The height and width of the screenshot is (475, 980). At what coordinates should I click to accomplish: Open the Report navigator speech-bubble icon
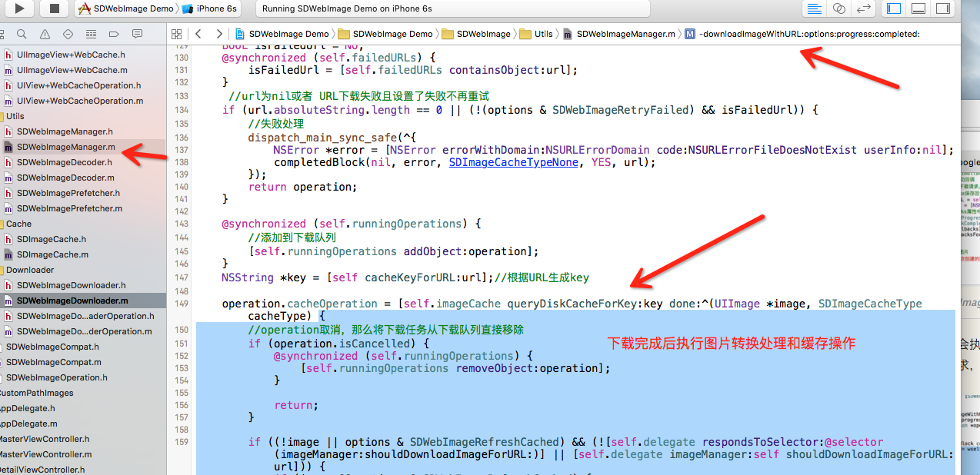[137, 34]
